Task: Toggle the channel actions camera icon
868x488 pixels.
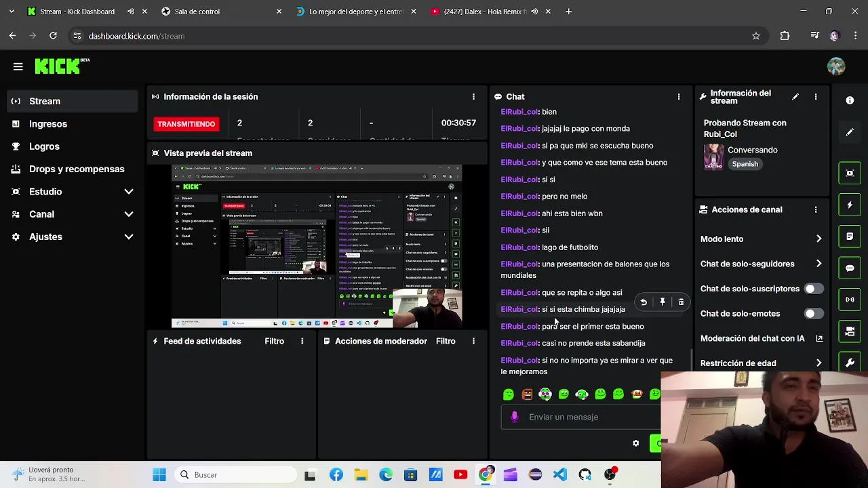Action: point(850,331)
